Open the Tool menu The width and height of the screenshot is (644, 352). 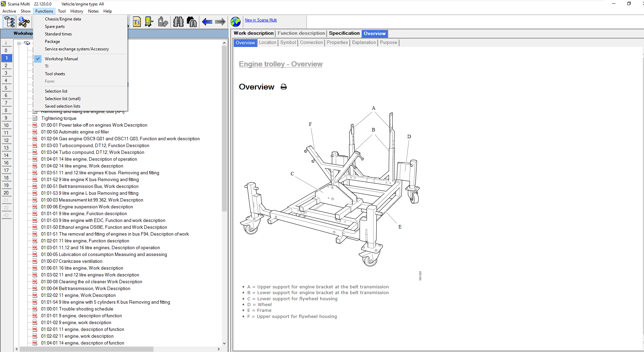pyautogui.click(x=62, y=11)
